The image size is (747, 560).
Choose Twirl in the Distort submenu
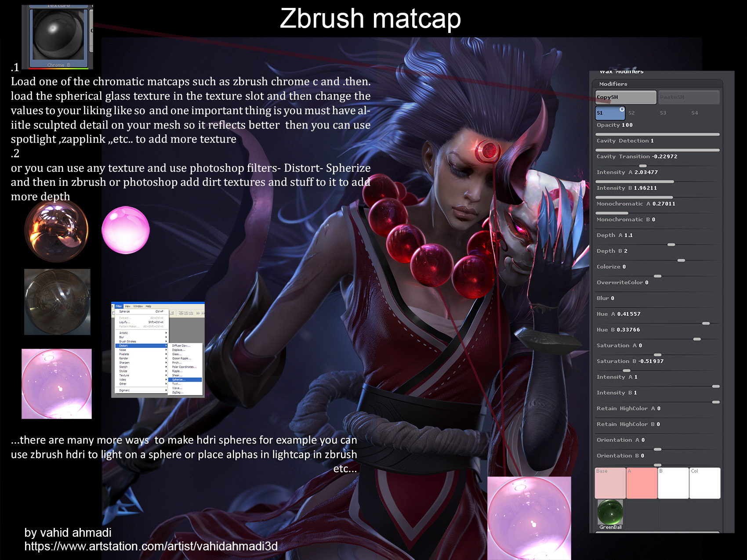pyautogui.click(x=185, y=384)
